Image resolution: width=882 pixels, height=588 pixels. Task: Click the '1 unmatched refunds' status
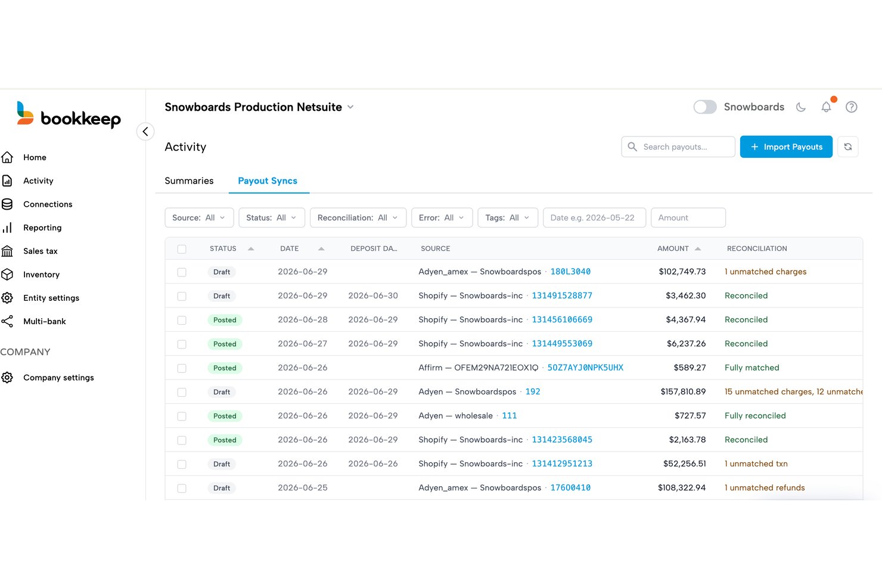pos(765,488)
